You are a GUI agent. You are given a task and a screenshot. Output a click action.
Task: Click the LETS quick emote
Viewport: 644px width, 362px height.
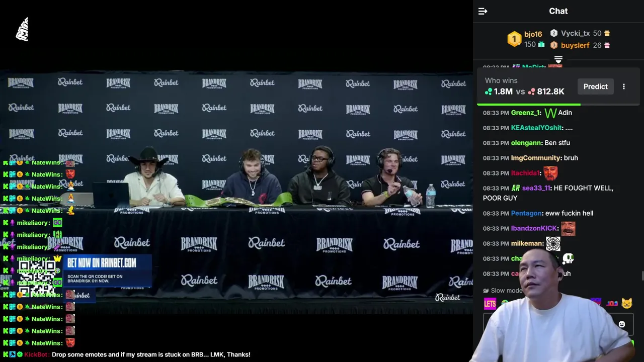[x=490, y=303]
